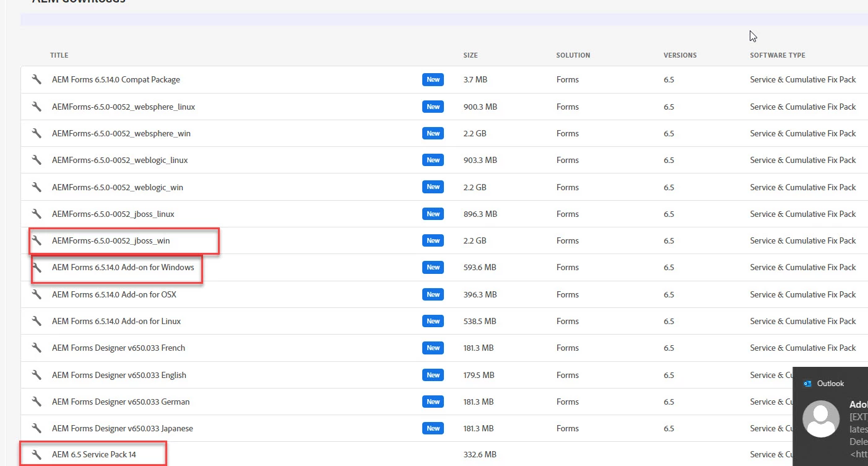This screenshot has width=868, height=466.
Task: Click New badge on Forms Designer Japanese row
Action: pos(433,428)
